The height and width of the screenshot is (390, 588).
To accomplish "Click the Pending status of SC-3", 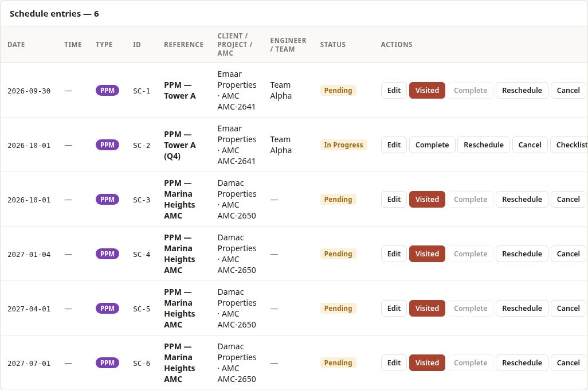I will coord(338,200).
